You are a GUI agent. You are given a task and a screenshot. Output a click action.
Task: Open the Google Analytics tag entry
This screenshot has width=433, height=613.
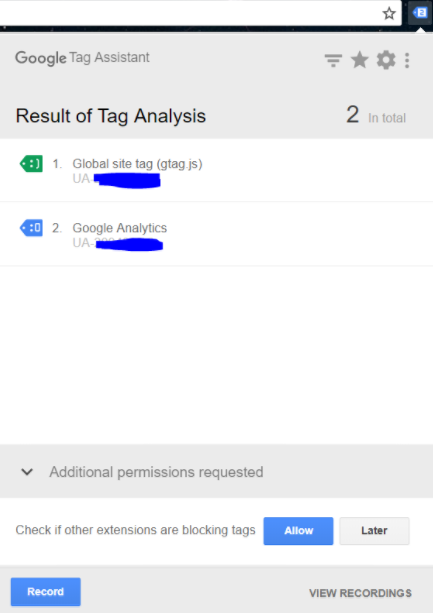[216, 234]
